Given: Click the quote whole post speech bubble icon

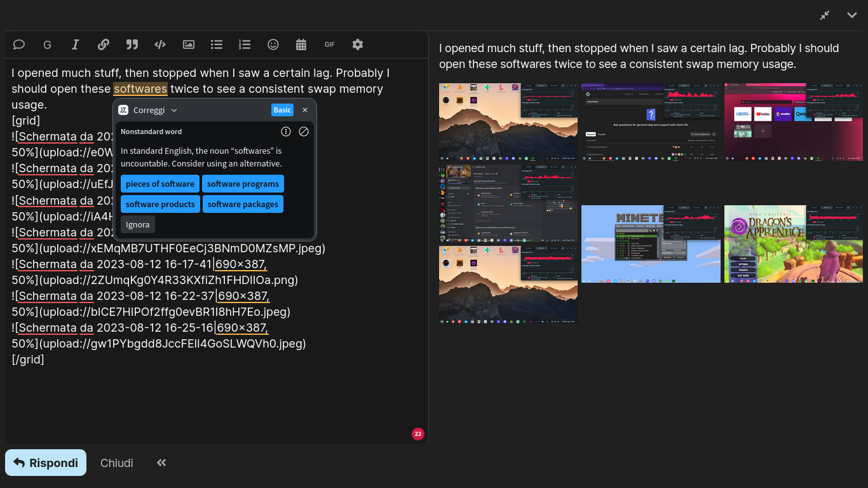Looking at the screenshot, I should pos(19,44).
